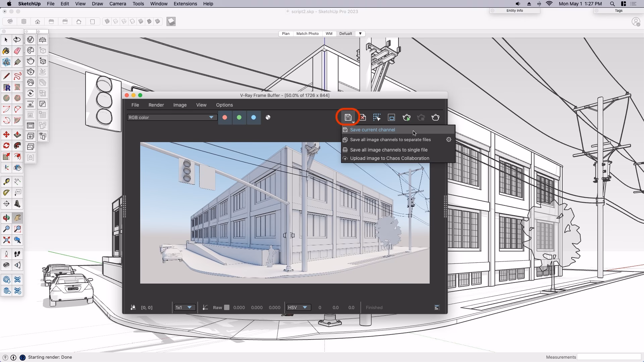
Task: Open the RGB color channel dropdown
Action: point(171,117)
